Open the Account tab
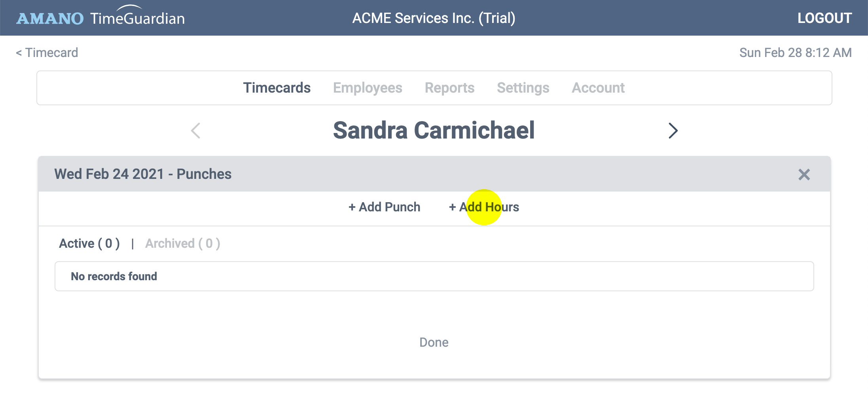Viewport: 868px width, 393px height. [598, 88]
